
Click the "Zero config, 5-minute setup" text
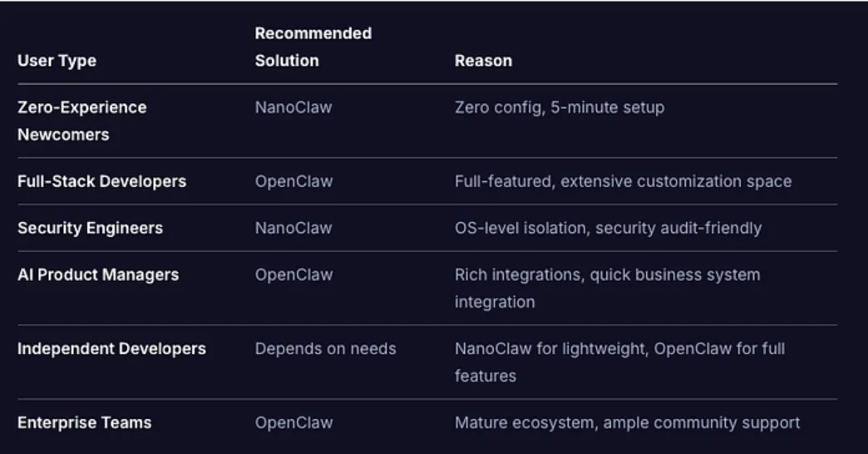(559, 107)
